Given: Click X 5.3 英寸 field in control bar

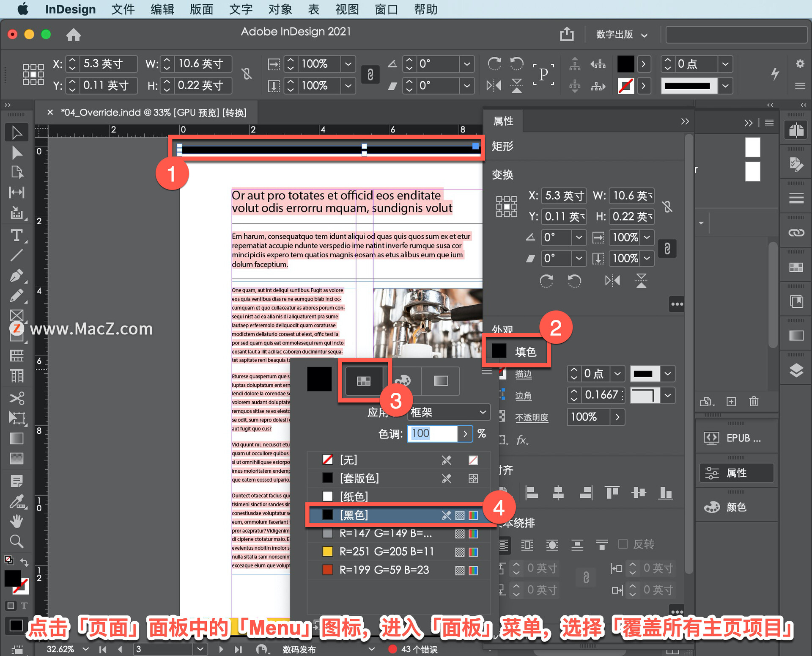Looking at the screenshot, I should [109, 63].
